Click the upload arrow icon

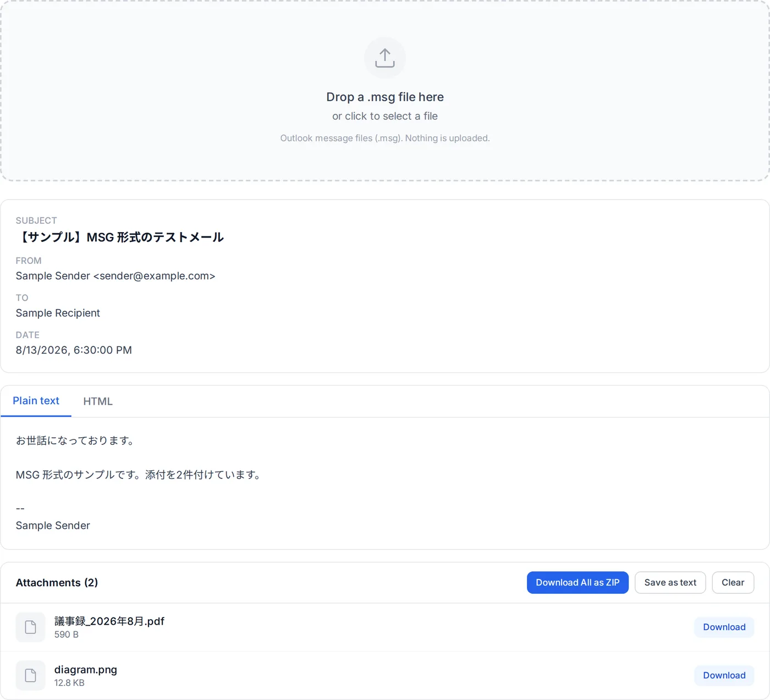coord(385,58)
